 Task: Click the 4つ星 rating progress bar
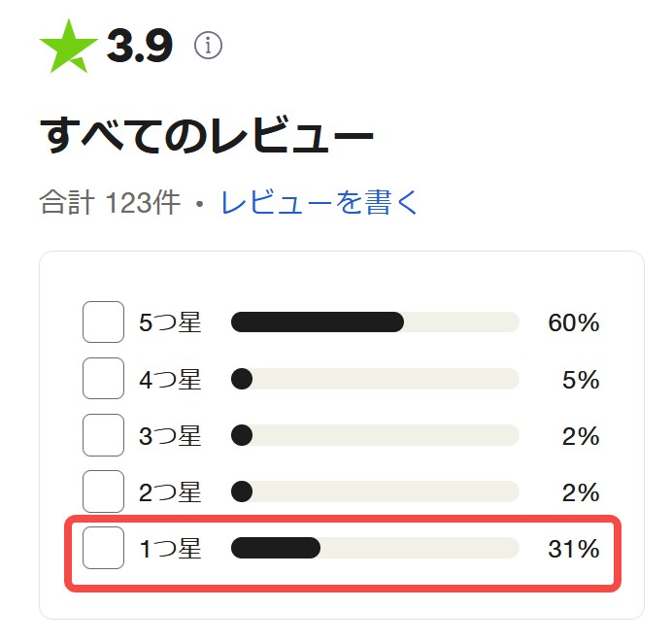(375, 379)
